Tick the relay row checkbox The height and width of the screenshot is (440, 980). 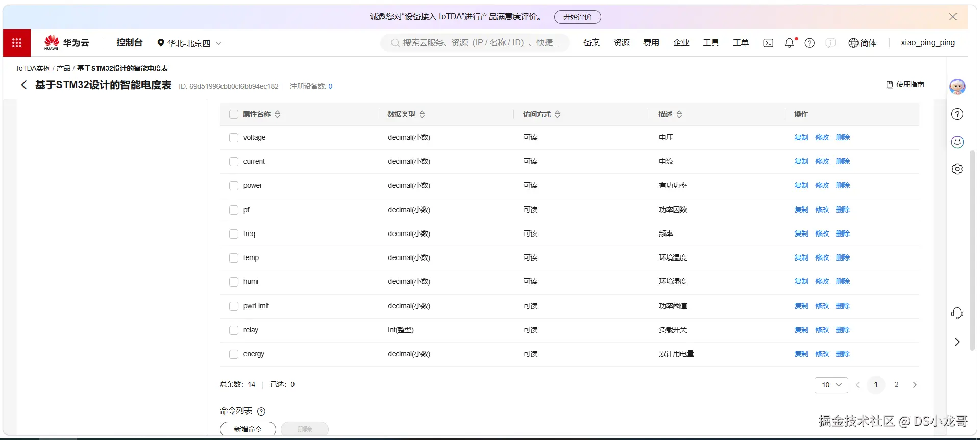tap(234, 330)
